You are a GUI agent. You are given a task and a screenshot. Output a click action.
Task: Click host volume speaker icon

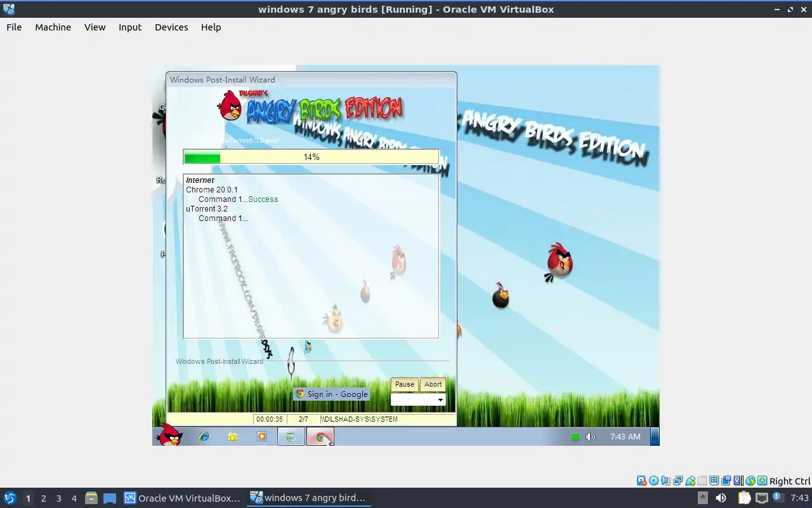[721, 498]
